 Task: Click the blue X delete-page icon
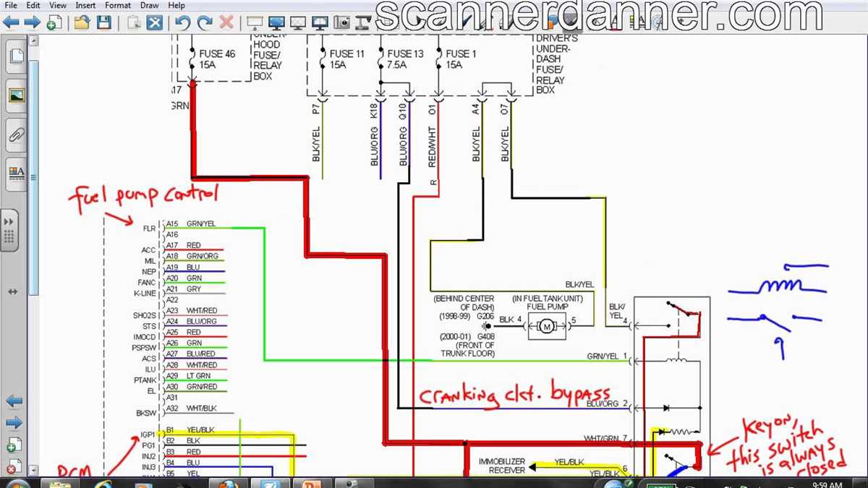[154, 23]
